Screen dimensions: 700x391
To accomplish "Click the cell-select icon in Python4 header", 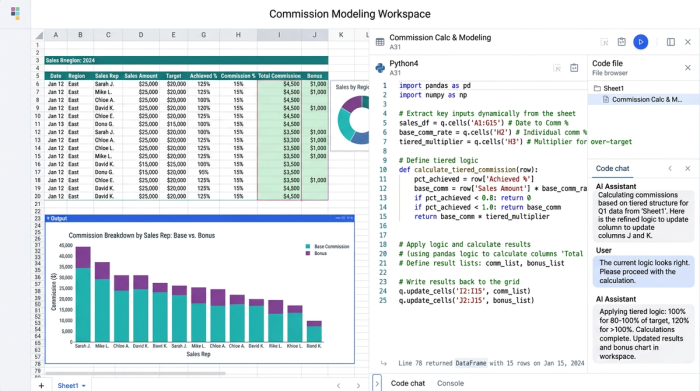I will (x=557, y=68).
